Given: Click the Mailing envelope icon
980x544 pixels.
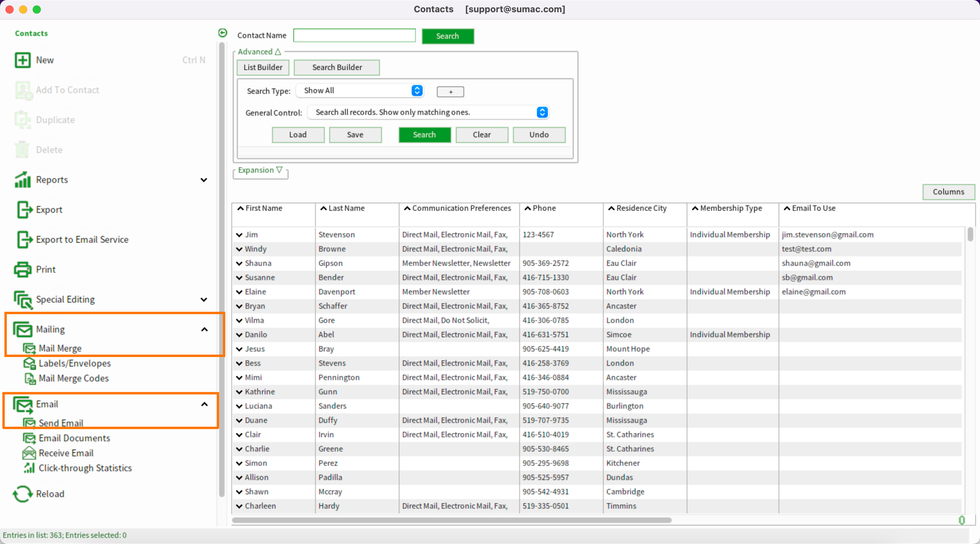Looking at the screenshot, I should pyautogui.click(x=22, y=329).
